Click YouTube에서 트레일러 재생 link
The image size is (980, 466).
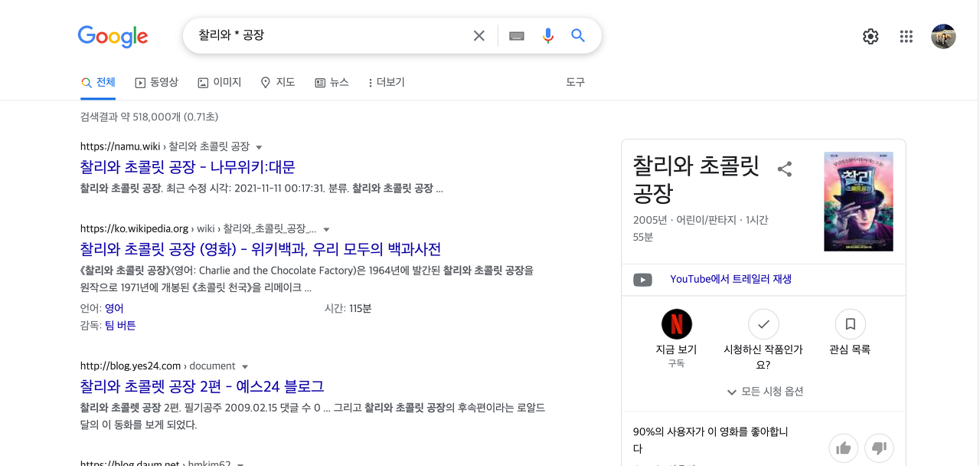coord(730,279)
